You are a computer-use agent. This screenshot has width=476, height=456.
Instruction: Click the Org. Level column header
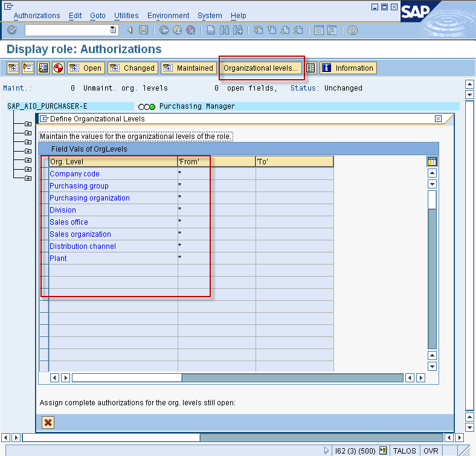[x=113, y=161]
